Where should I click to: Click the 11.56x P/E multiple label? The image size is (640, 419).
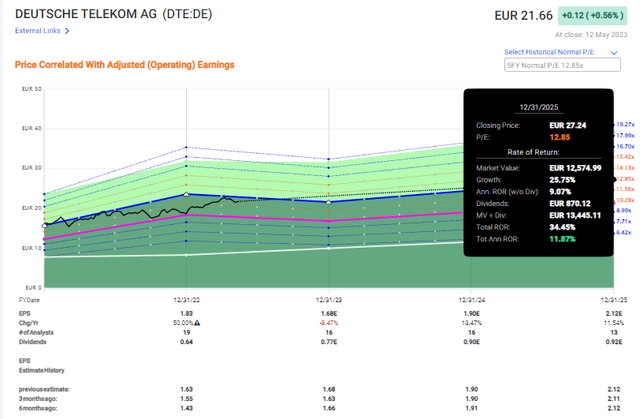pyautogui.click(x=625, y=189)
